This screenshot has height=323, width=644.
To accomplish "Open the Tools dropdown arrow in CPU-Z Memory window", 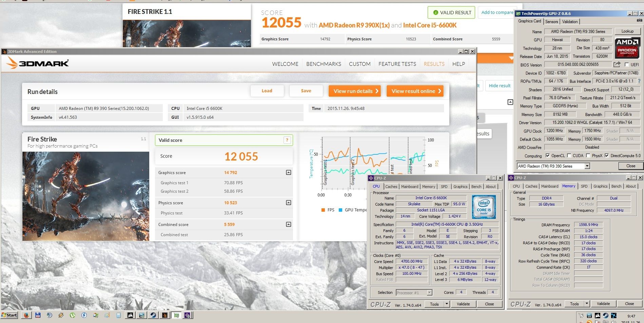I will 587,304.
